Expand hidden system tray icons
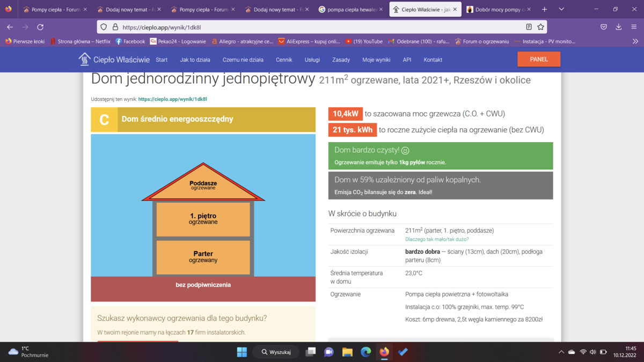644x362 pixels. pyautogui.click(x=561, y=352)
